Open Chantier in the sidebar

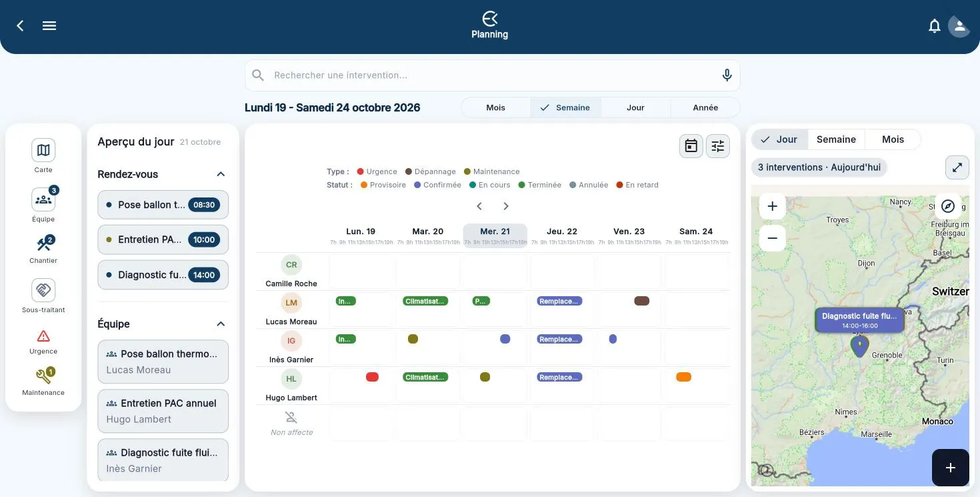43,250
